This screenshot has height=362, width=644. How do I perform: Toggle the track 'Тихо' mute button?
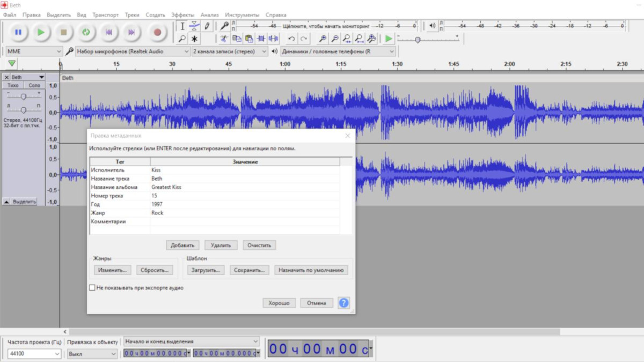(13, 85)
